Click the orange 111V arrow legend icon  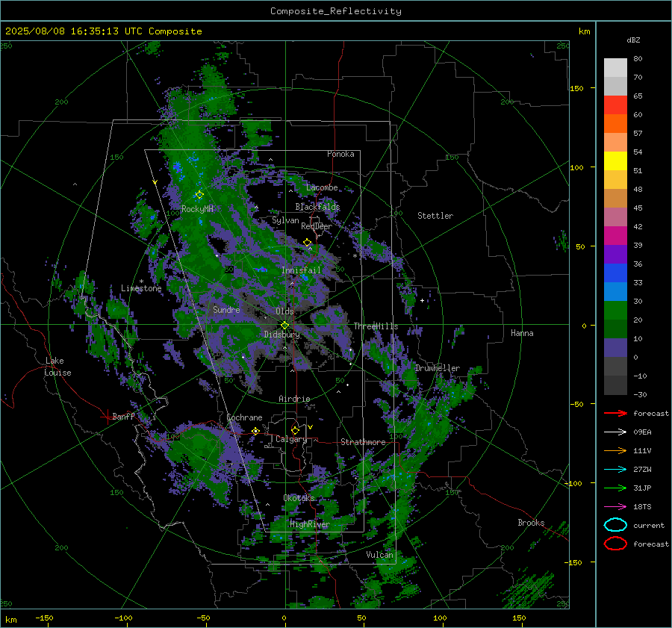tap(615, 450)
